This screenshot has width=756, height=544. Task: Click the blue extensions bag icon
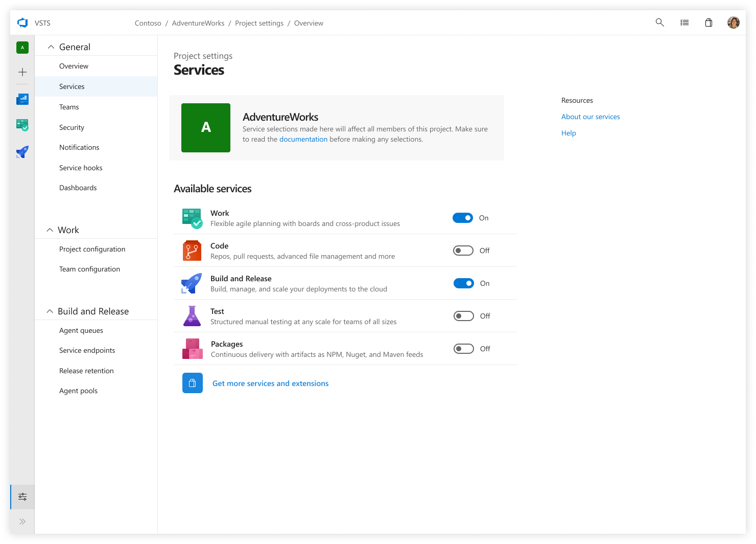(x=193, y=383)
